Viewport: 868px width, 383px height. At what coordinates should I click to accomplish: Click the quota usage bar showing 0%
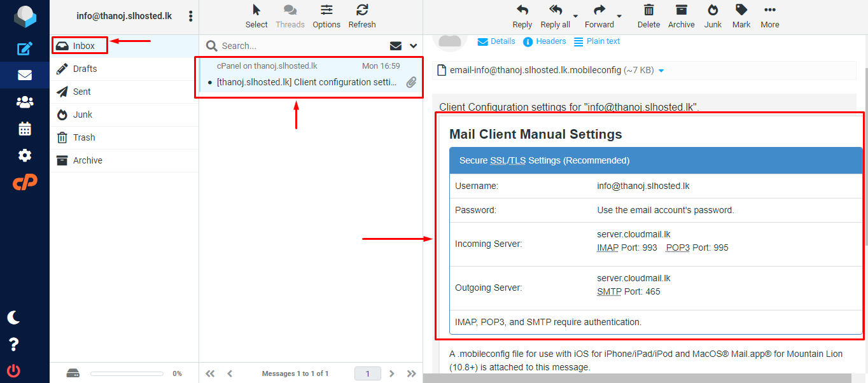coord(126,373)
